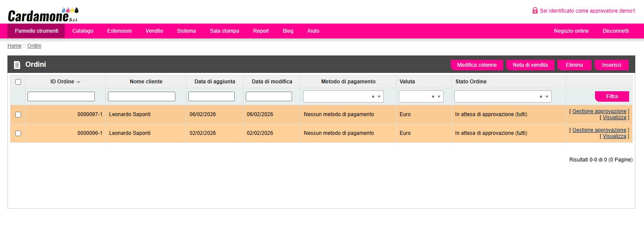Click the Nome cliente column header
644x234 pixels.
pyautogui.click(x=146, y=82)
